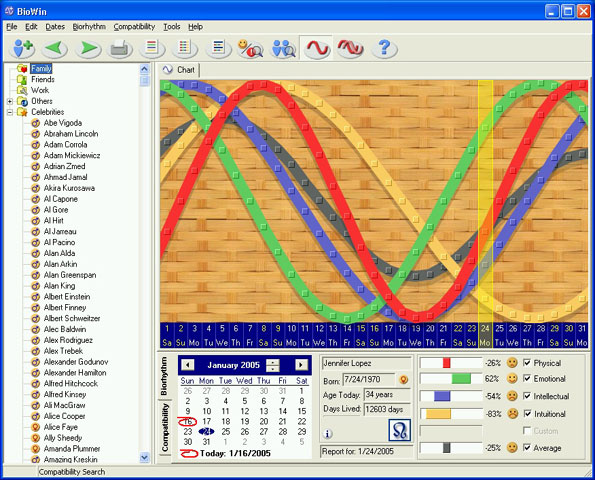The image size is (595, 480).
Task: Open the Compatibility menu
Action: click(134, 27)
